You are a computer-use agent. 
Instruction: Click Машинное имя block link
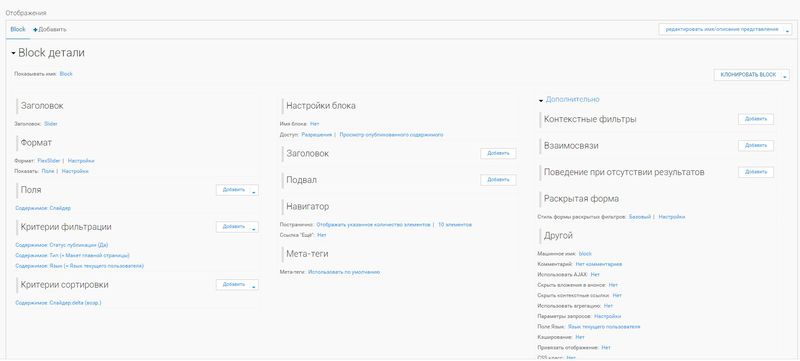(585, 253)
